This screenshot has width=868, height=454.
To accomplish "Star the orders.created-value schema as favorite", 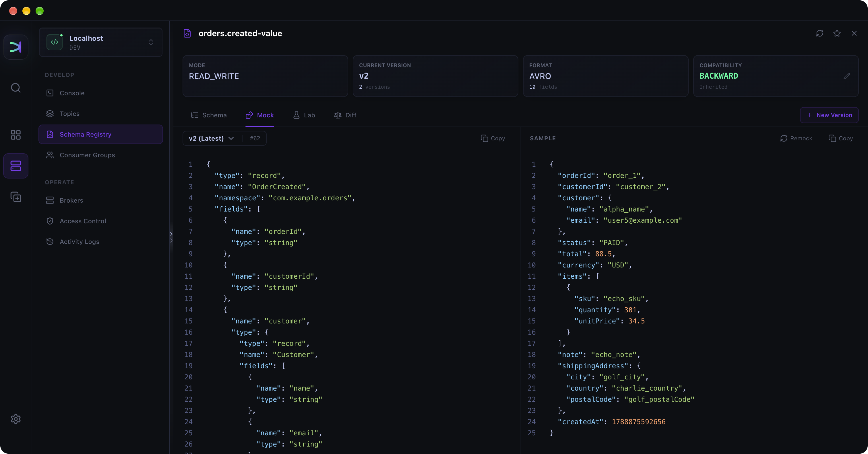I will click(837, 33).
